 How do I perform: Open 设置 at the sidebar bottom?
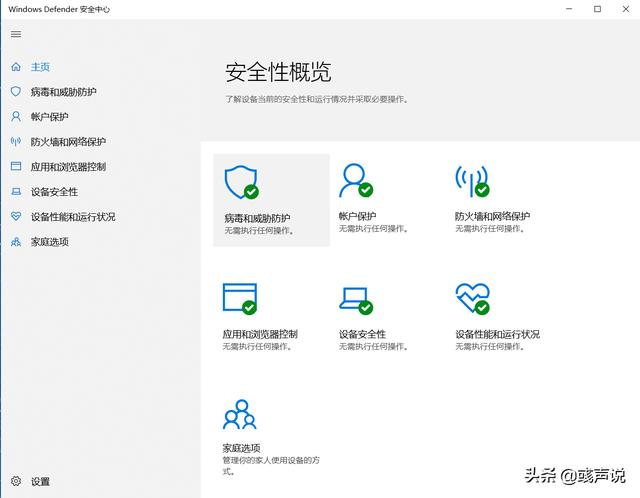click(40, 482)
